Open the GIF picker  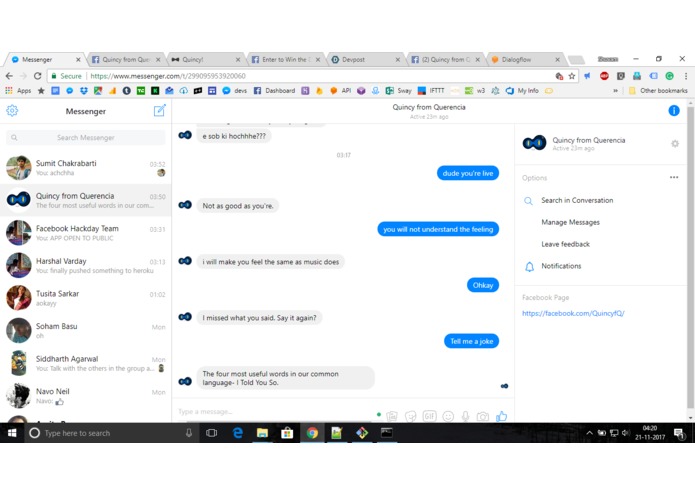pyautogui.click(x=429, y=416)
